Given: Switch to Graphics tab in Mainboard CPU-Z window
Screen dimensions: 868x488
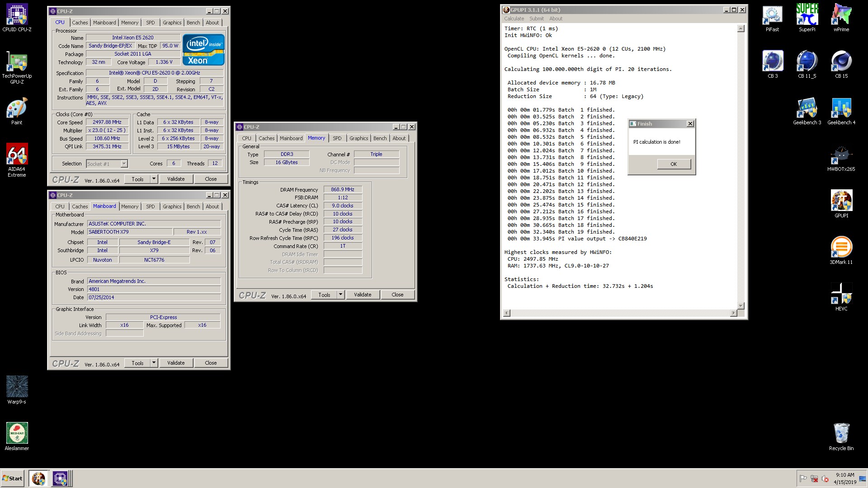Looking at the screenshot, I should 172,206.
